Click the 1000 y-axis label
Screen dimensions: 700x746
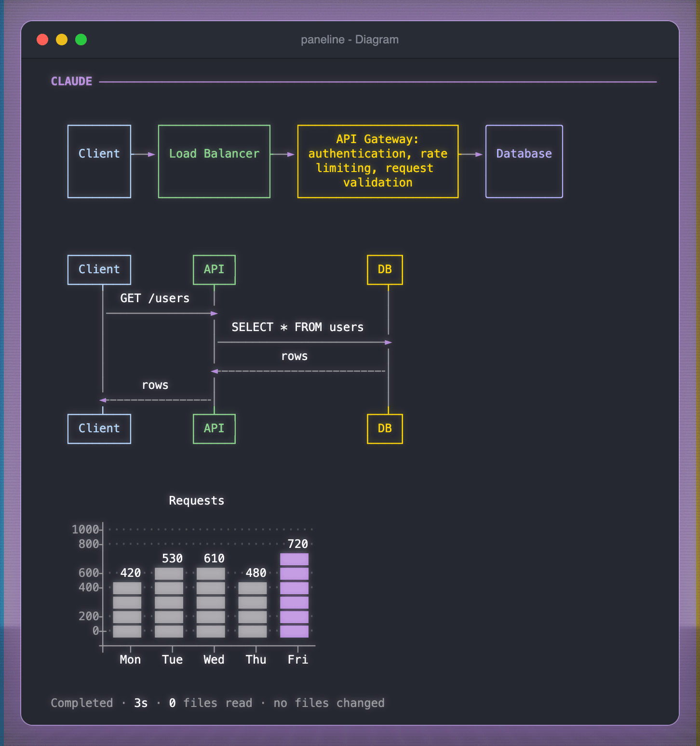(x=85, y=530)
